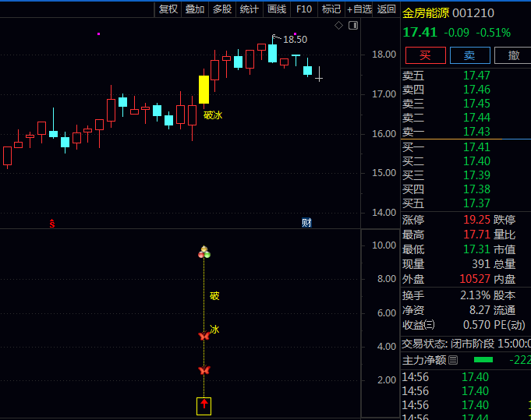Viewport: 531px width, 420px height.
Task: Click the 标记 mark item
Action: pyautogui.click(x=331, y=9)
